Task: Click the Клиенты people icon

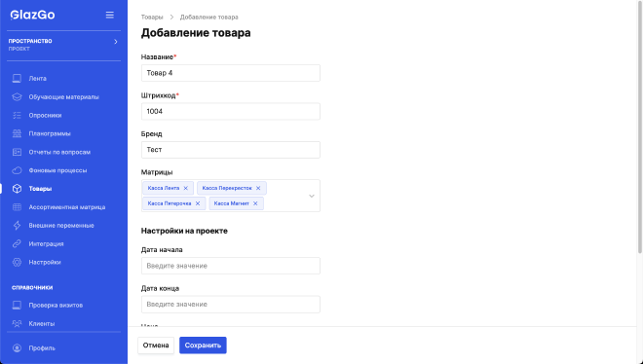Action: click(17, 323)
